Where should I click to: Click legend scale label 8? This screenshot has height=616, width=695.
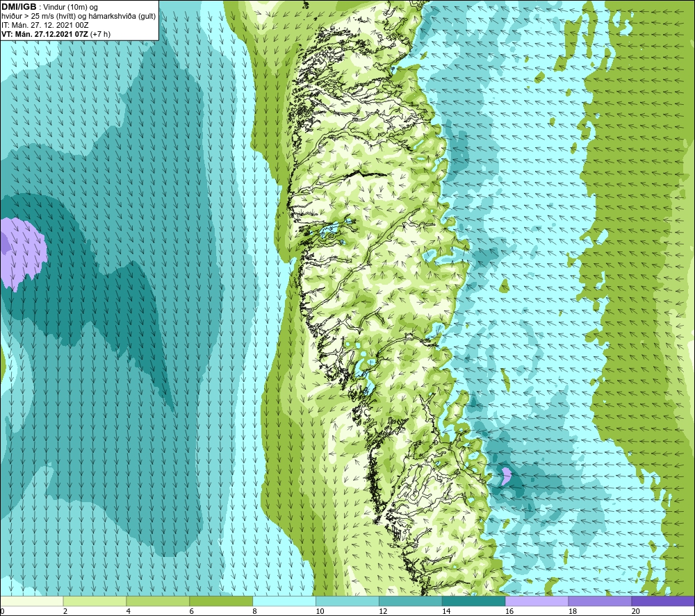click(254, 612)
